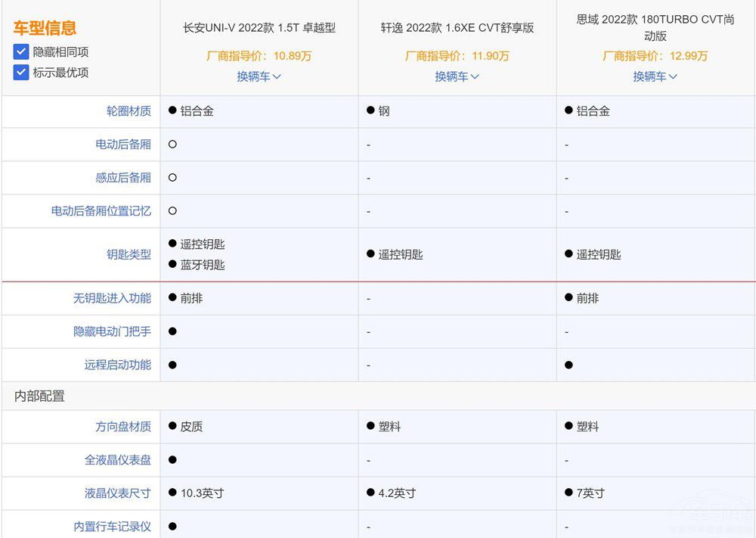The height and width of the screenshot is (538, 756).
Task: Click the optional-equipment circle icon for 电动后备厢
Action: (172, 145)
